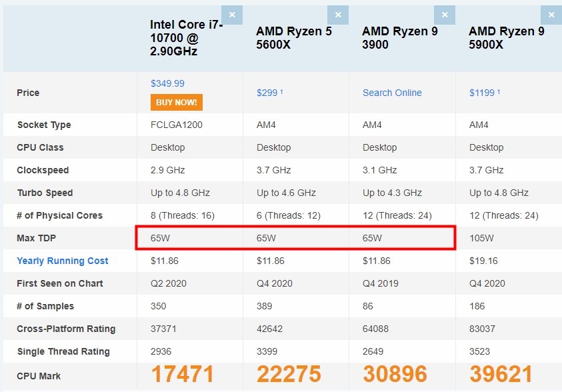The height and width of the screenshot is (392, 562).
Task: Click the # of Physical Cores label
Action: tap(59, 215)
